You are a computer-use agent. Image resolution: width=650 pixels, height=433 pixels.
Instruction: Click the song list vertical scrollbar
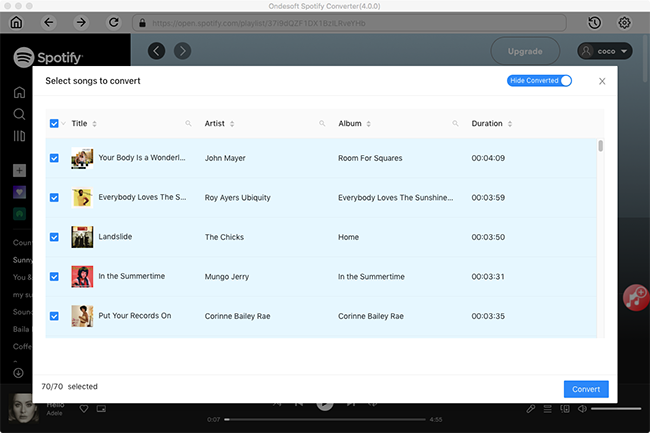(x=601, y=146)
